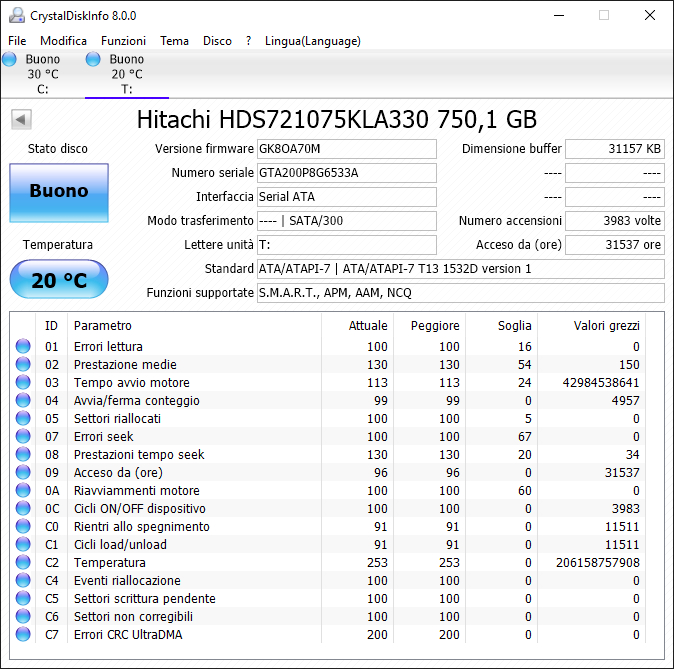
Task: Click the 4957 raw value cell
Action: click(625, 401)
